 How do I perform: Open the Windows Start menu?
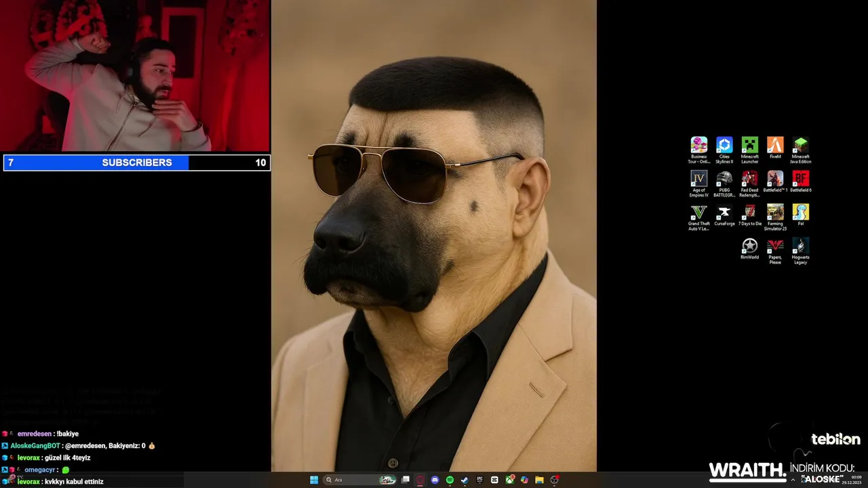[314, 480]
